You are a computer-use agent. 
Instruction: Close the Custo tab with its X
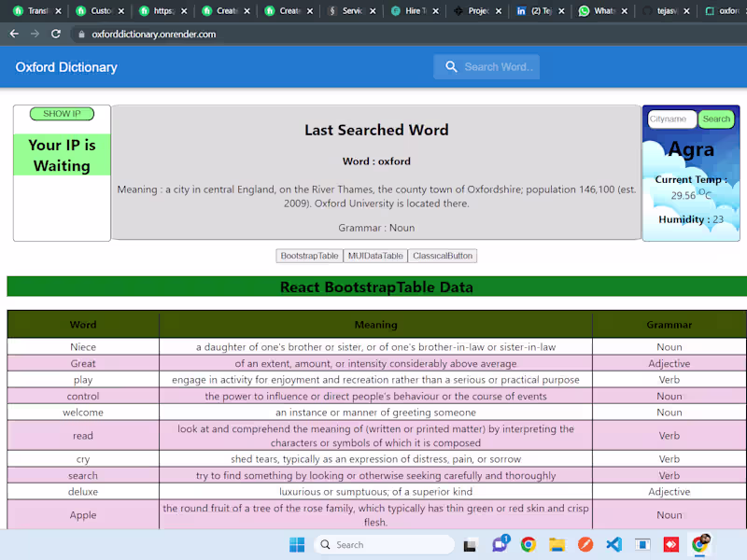tap(121, 11)
